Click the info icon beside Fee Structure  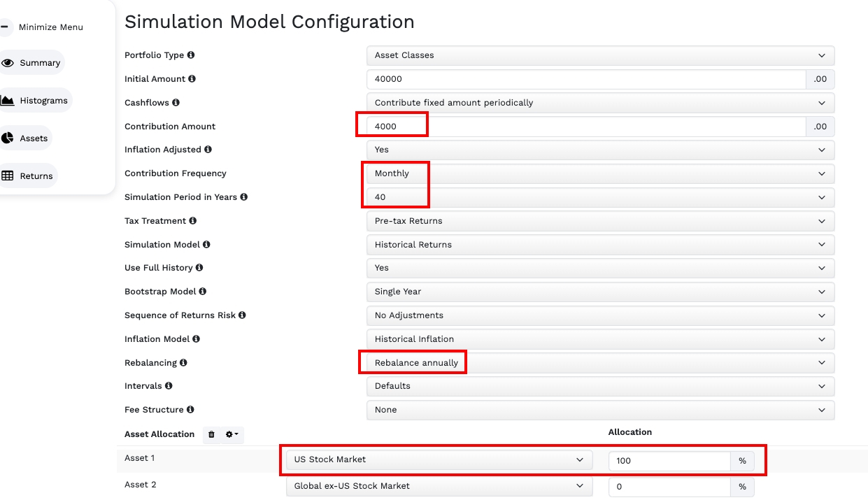coord(190,410)
